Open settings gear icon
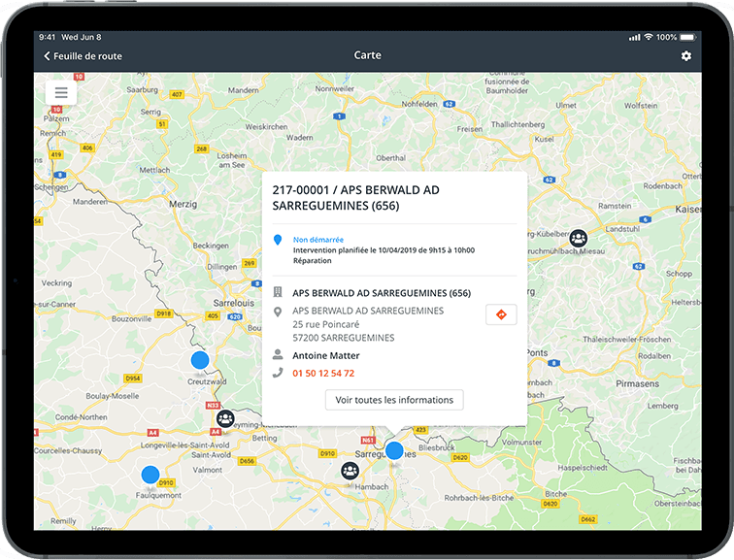The image size is (734, 560). [685, 56]
